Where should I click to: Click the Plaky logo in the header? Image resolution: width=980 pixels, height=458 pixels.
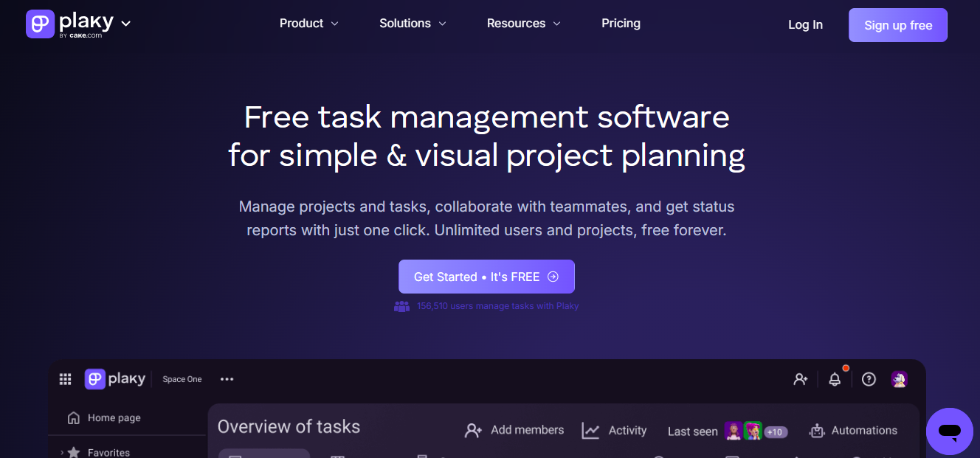pos(69,24)
